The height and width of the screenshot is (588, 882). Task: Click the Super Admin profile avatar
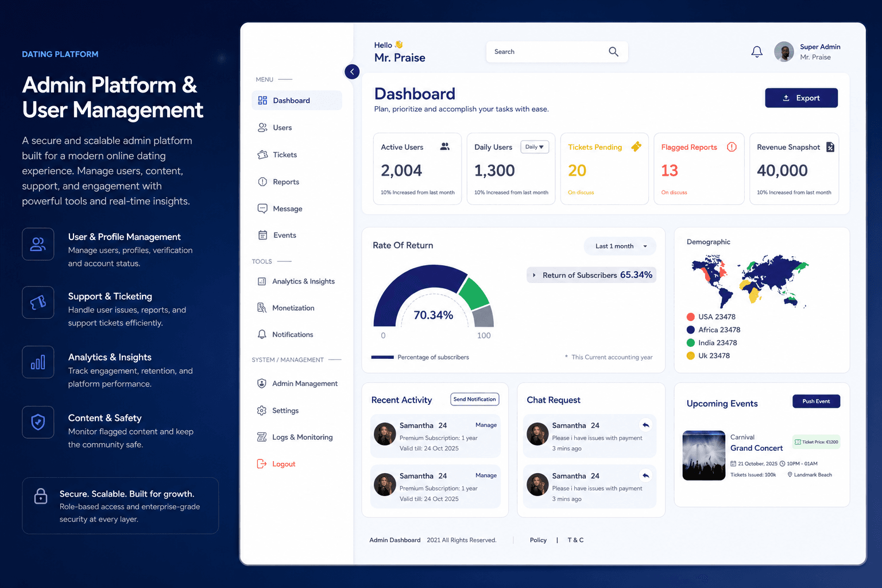[x=784, y=52]
